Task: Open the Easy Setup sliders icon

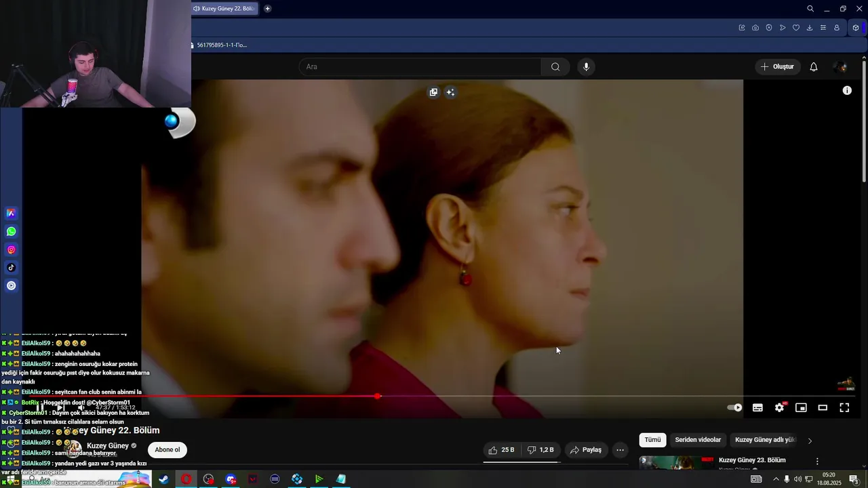Action: 823,28
